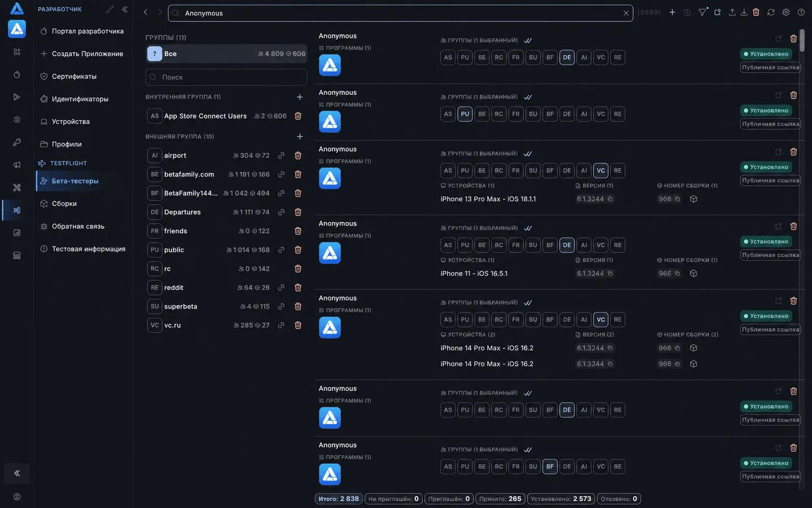812x508 pixels.
Task: Expand left rail with bottom double chevron
Action: 17,473
